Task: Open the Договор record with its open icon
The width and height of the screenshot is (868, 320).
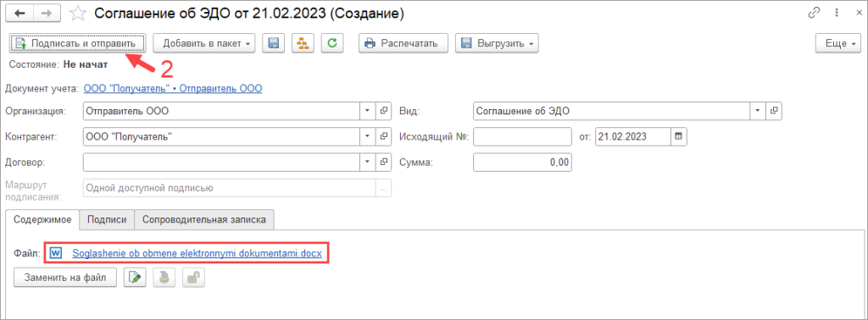Action: 383,163
